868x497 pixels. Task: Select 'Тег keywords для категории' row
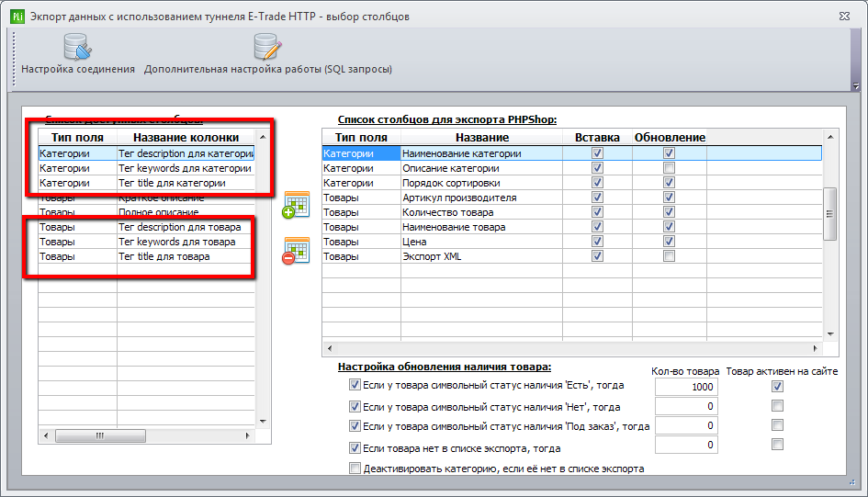(146, 168)
